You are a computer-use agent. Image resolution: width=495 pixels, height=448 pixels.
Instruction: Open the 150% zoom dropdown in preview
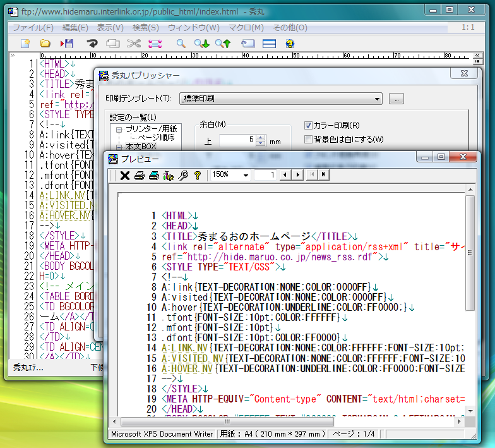[246, 175]
